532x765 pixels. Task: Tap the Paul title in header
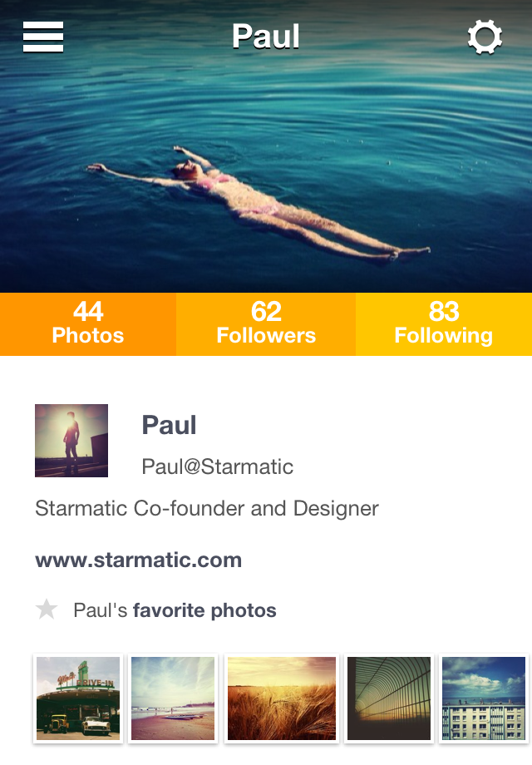click(x=266, y=37)
